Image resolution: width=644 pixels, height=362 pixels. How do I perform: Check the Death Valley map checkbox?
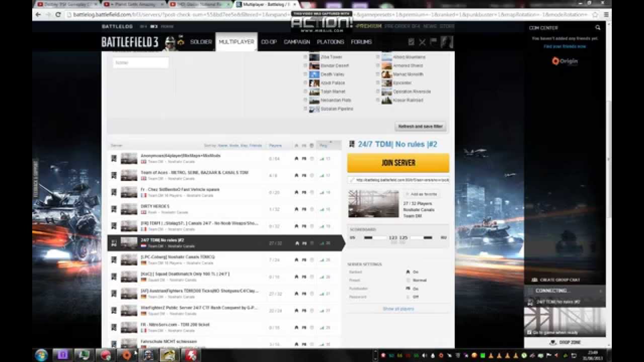pos(305,74)
